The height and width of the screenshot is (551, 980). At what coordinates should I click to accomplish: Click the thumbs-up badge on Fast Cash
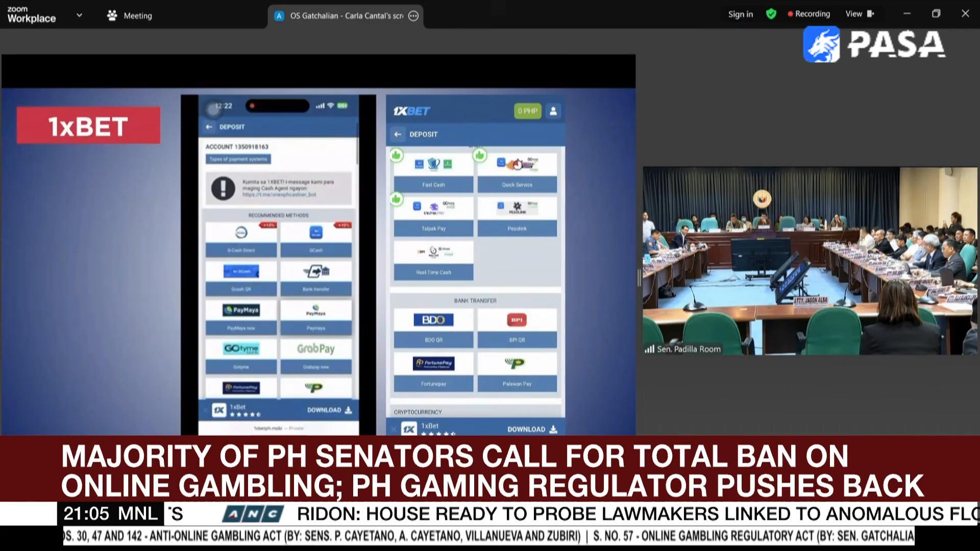click(x=397, y=155)
